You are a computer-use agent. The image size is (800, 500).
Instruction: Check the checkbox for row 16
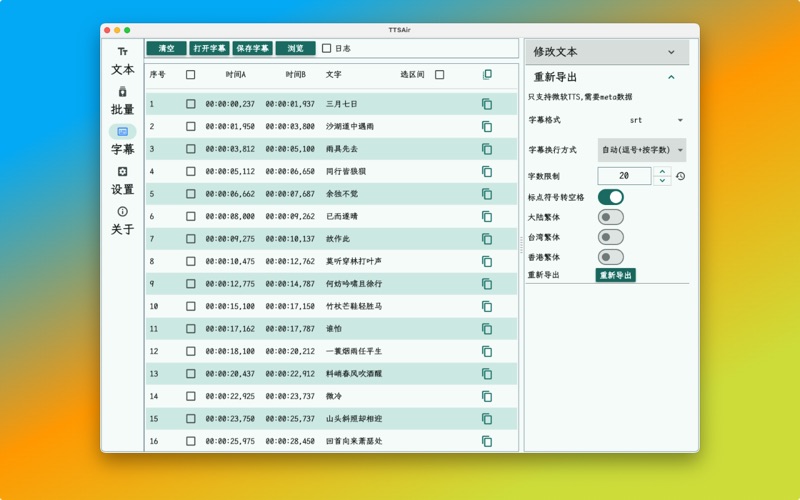pyautogui.click(x=190, y=441)
